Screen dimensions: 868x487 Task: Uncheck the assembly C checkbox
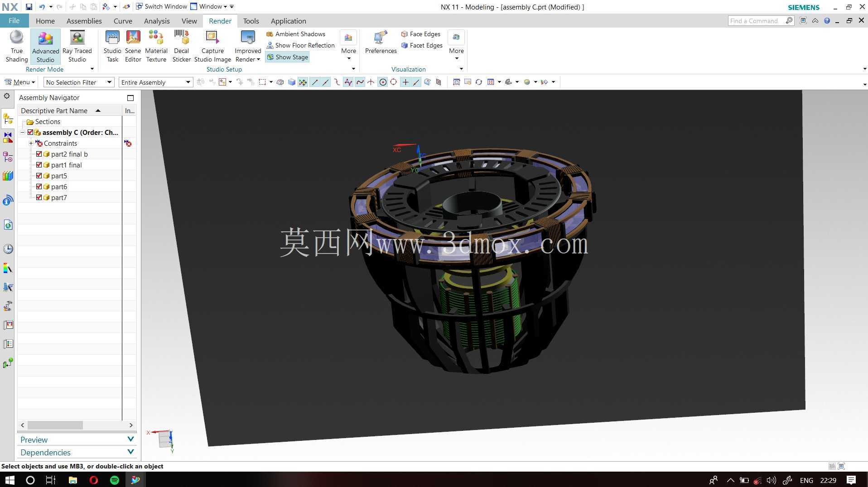[30, 133]
